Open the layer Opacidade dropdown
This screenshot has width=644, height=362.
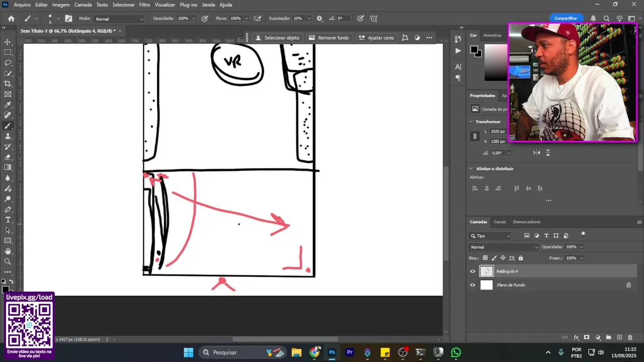582,247
